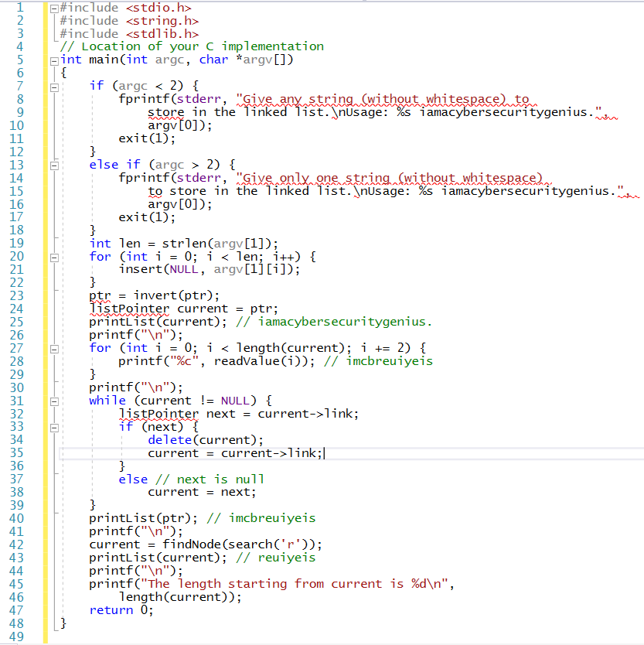Click the string 'Give only one string (without whitespace)'
Screen dimensions: 644x645
[390, 178]
